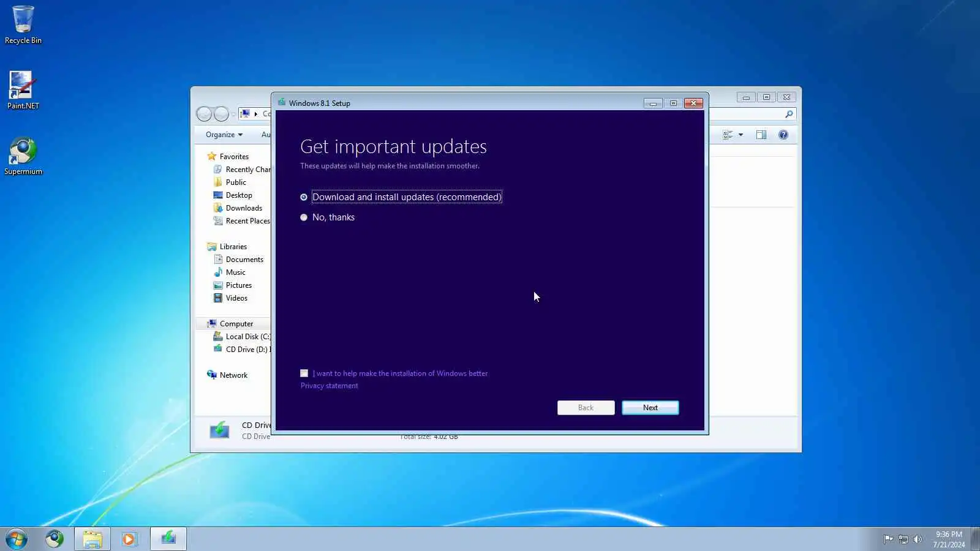
Task: Open Recent Places in Explorer sidebar
Action: pos(247,221)
